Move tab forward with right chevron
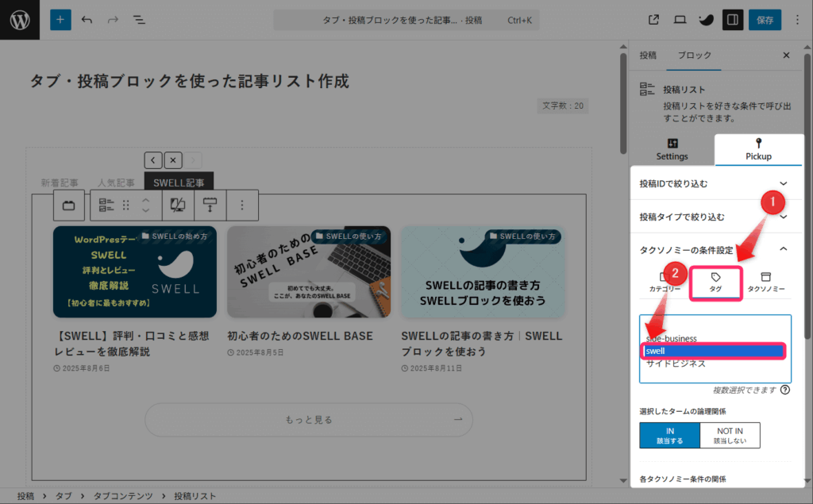This screenshot has width=813, height=504. [x=193, y=160]
